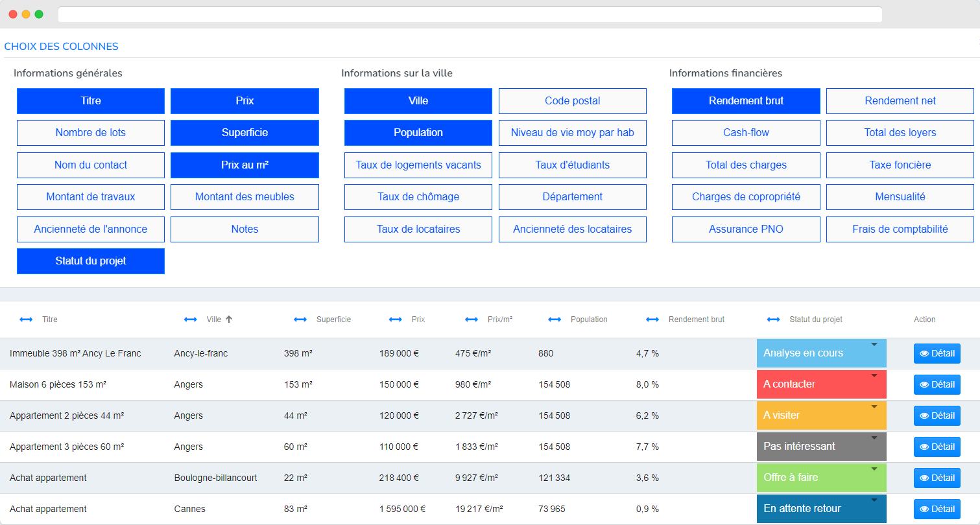Click the resize arrows icon beside the Prix header

click(x=396, y=319)
